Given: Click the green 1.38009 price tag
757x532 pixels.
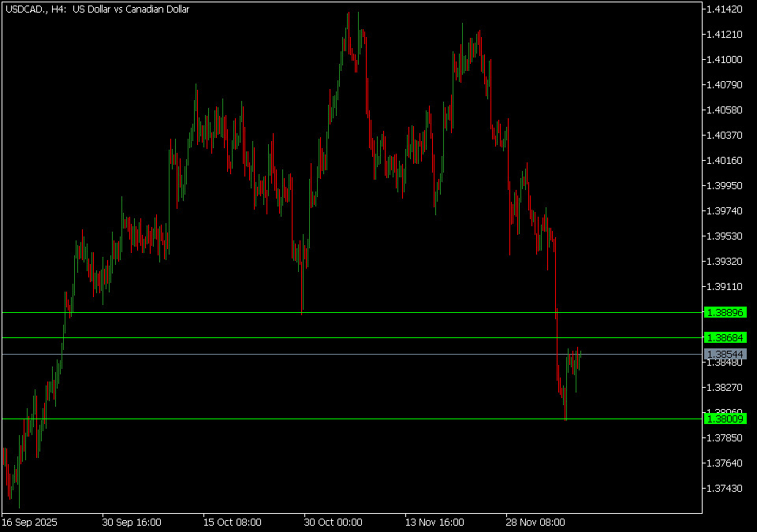Looking at the screenshot, I should pyautogui.click(x=725, y=419).
